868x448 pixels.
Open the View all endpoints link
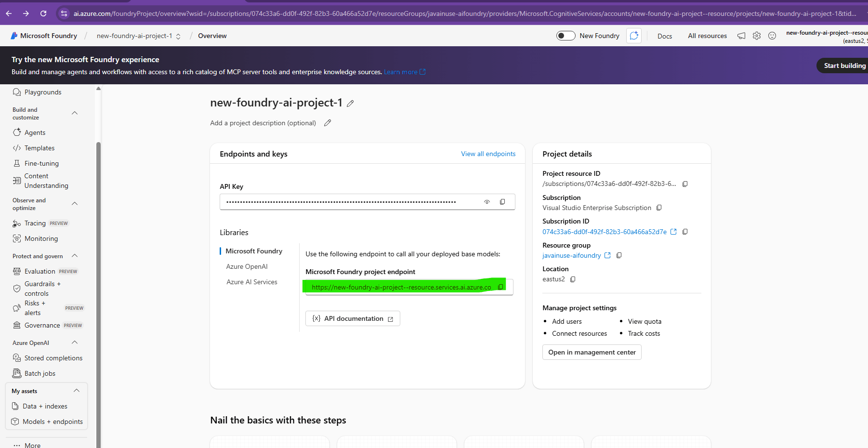(488, 154)
